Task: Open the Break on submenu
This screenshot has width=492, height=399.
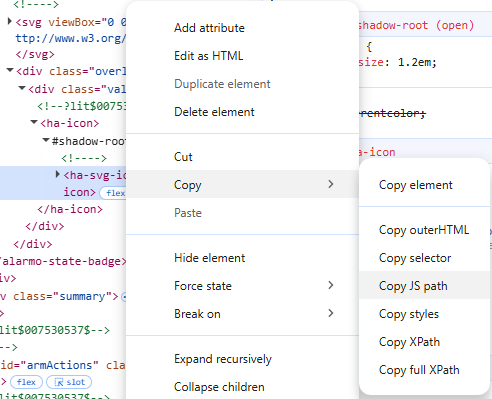Action: 242,314
